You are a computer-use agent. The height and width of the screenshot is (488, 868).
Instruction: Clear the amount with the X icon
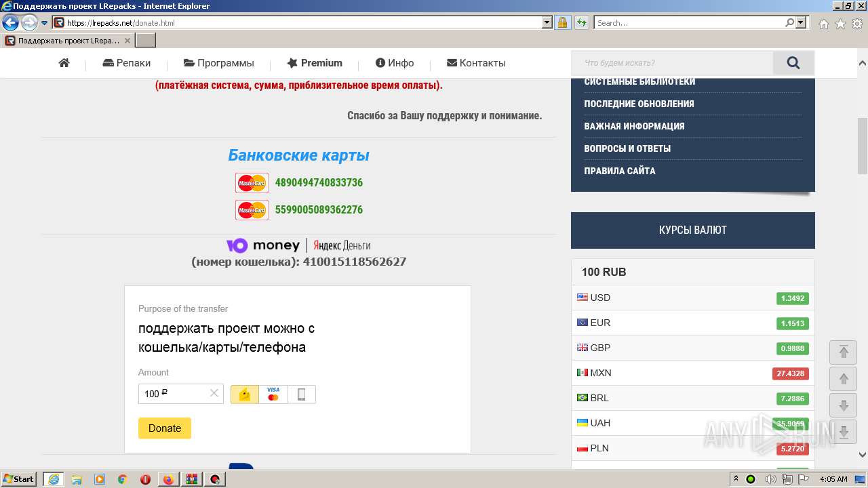214,393
